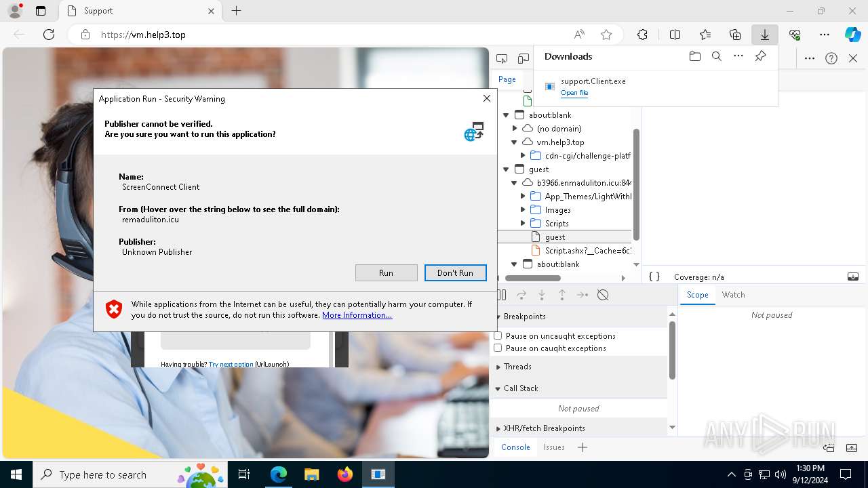
Task: Click the Try next option link
Action: tap(231, 364)
